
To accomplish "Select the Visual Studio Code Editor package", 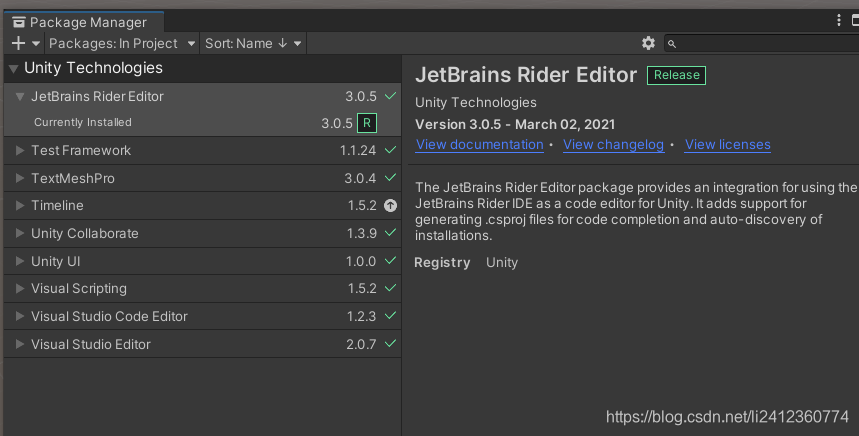I will (202, 316).
